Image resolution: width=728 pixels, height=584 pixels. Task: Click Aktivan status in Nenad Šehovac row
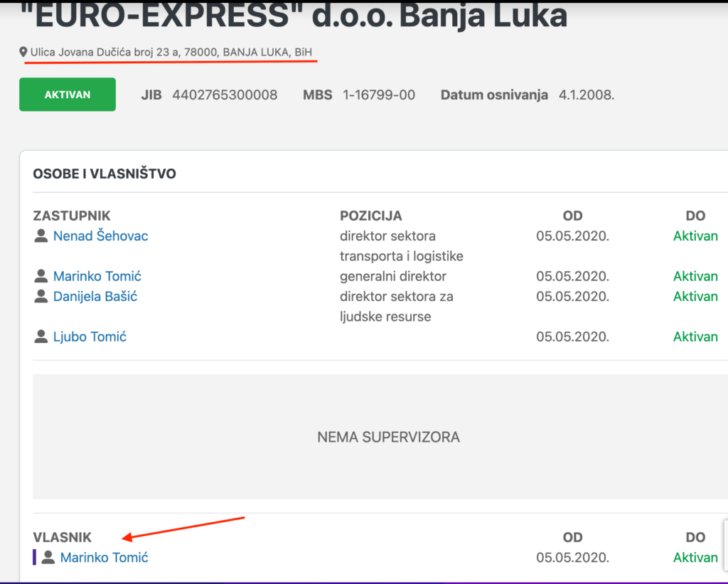pos(695,236)
